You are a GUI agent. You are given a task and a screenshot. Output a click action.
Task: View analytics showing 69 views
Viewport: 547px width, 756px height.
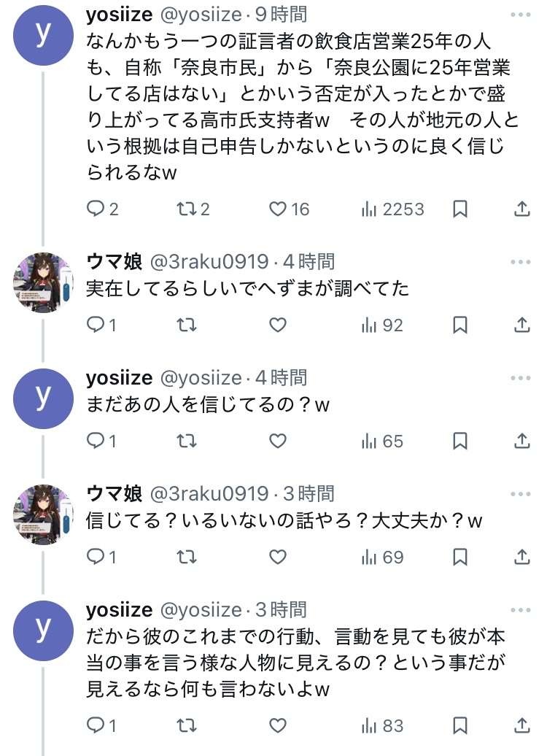point(383,558)
